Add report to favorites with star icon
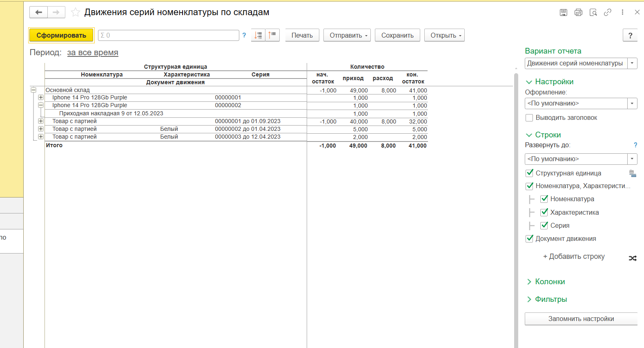Image resolution: width=644 pixels, height=348 pixels. coord(76,12)
